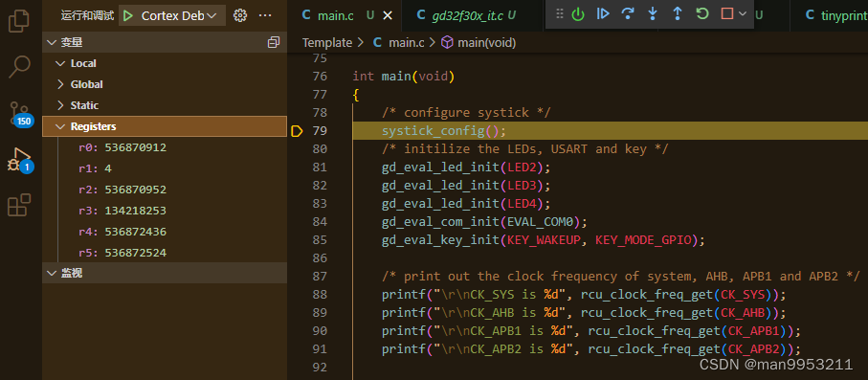The width and height of the screenshot is (868, 380).
Task: Click 运行和调试 panel title
Action: click(x=87, y=15)
